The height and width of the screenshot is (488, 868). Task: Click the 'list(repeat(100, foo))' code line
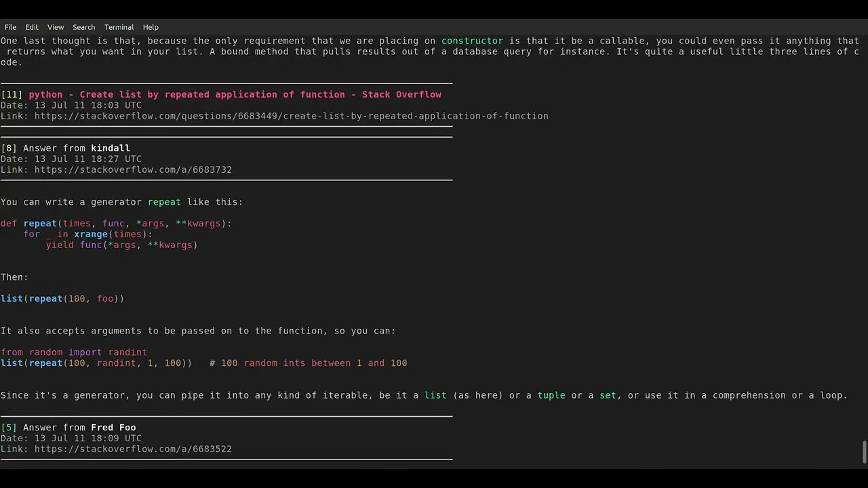[62, 298]
